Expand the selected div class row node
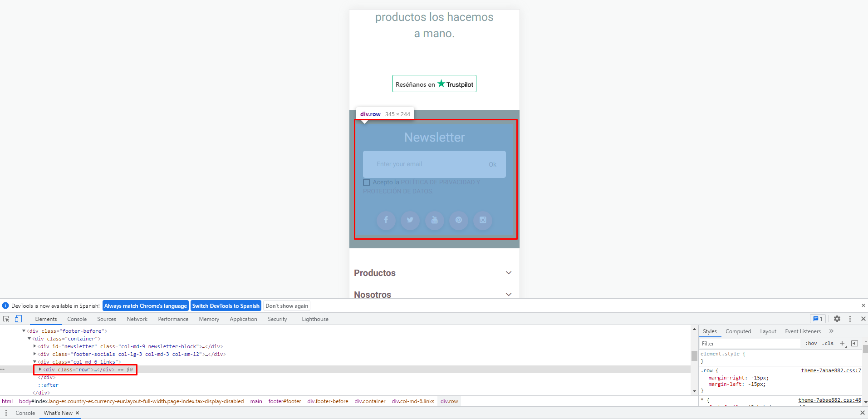The image size is (868, 419). coord(40,370)
